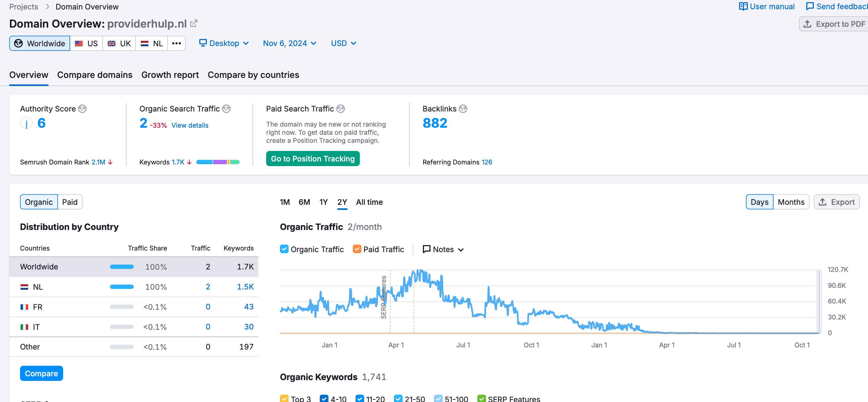868x402 pixels.
Task: Click Authority Score value 6
Action: (41, 123)
